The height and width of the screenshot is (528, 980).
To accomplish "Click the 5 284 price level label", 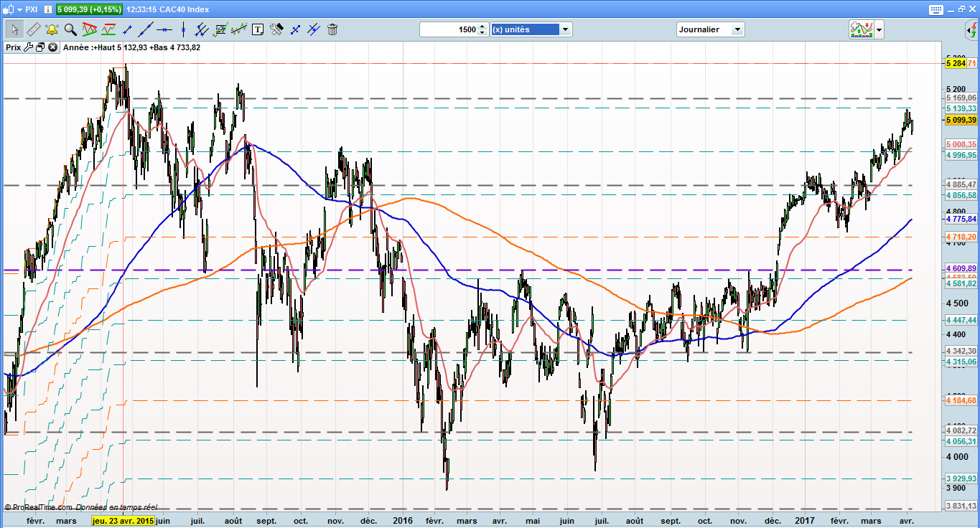I will click(x=956, y=64).
